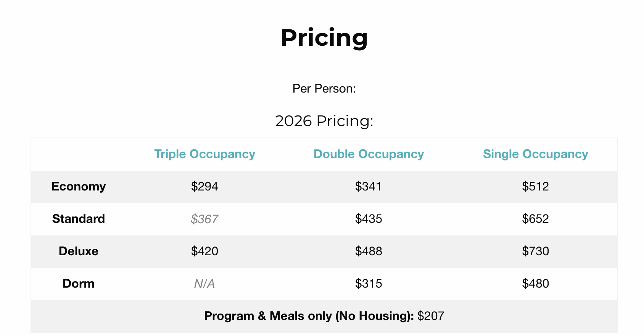The width and height of the screenshot is (644, 336).
Task: Select the $420 Deluxe triple price
Action: [204, 251]
